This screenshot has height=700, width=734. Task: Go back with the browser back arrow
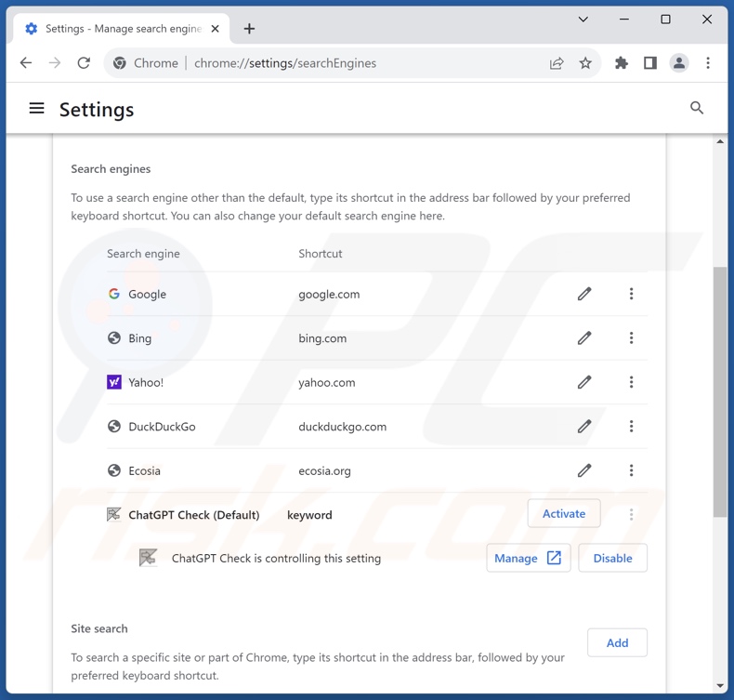click(26, 62)
